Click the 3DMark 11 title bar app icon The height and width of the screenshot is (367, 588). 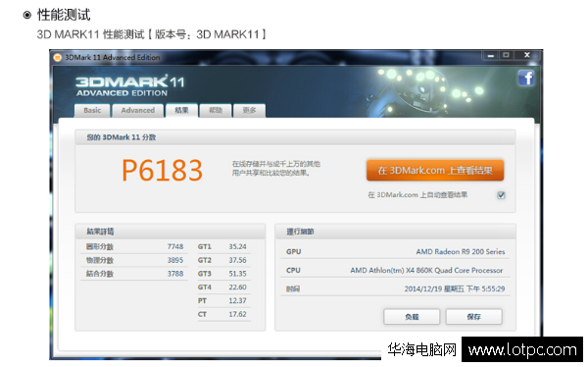(58, 58)
